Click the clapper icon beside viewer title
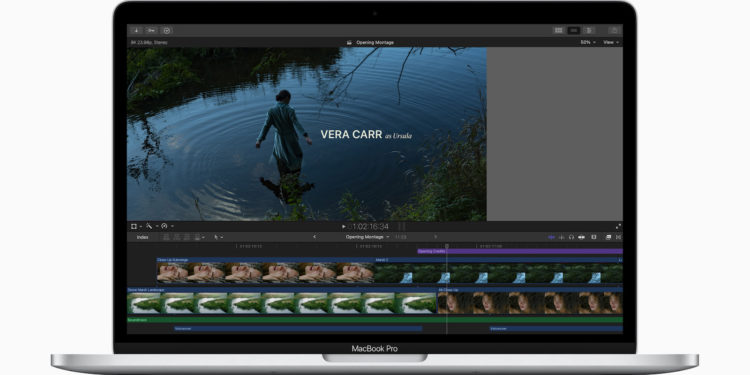This screenshot has height=375, width=750. click(x=349, y=43)
